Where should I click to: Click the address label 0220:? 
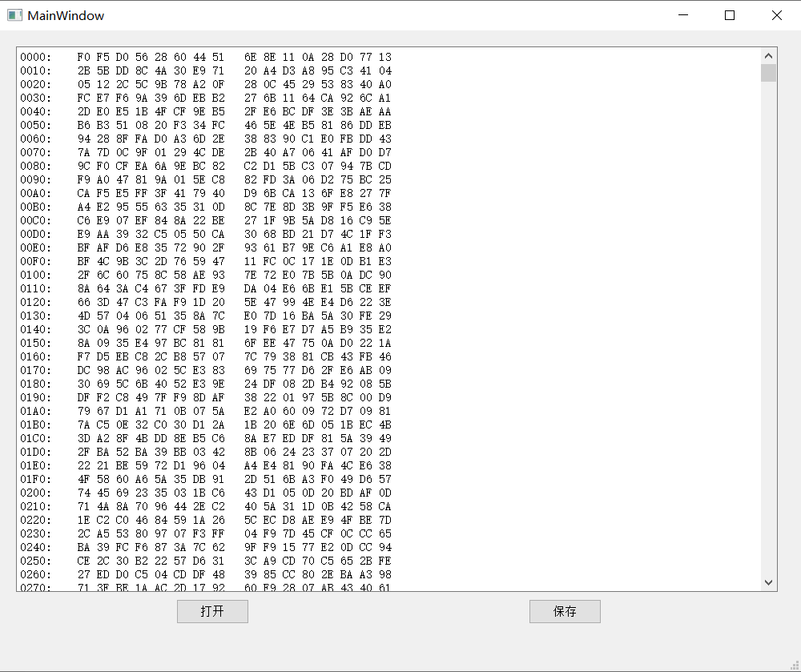[36, 520]
